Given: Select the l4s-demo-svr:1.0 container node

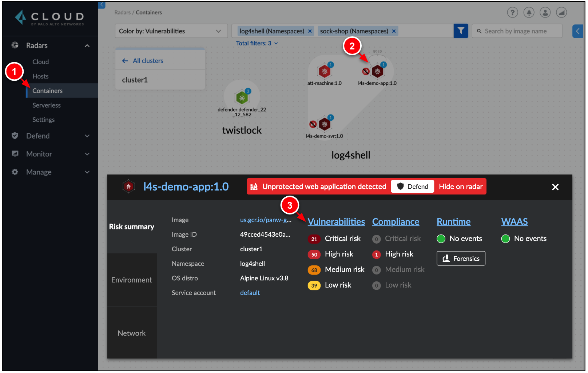Looking at the screenshot, I should tap(325, 124).
